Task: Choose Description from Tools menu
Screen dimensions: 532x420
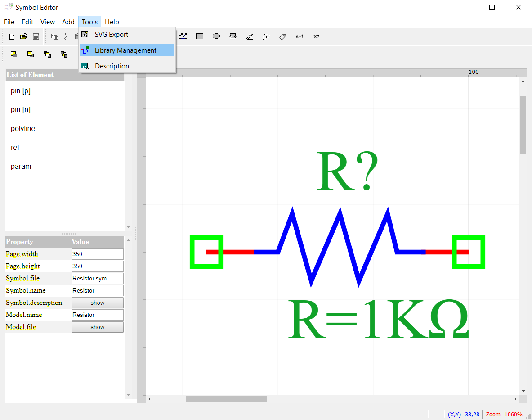Action: point(127,66)
